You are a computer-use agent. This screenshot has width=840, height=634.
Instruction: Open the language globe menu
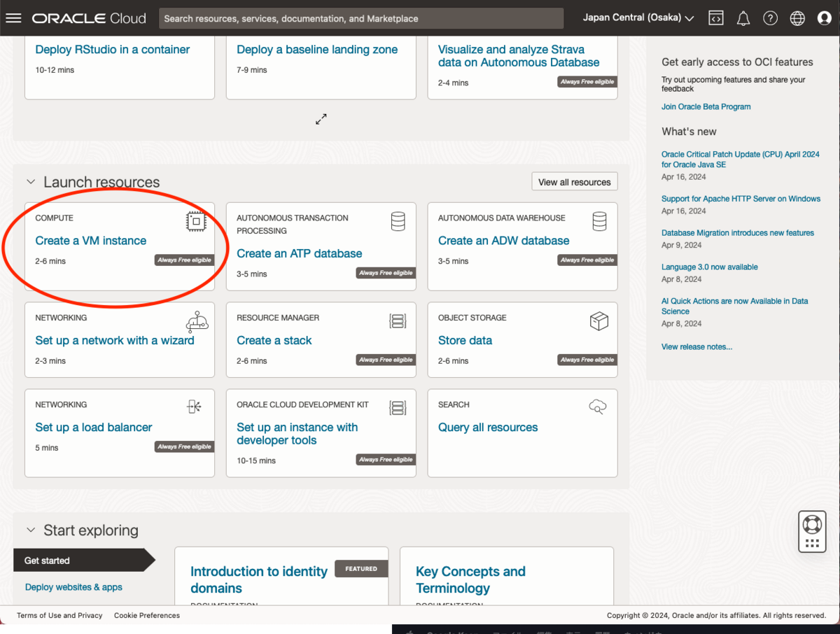(797, 18)
